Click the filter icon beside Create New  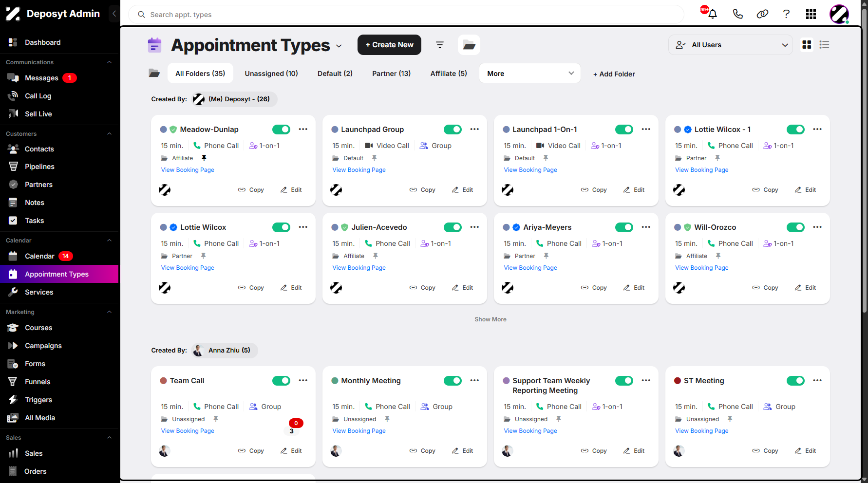click(440, 45)
